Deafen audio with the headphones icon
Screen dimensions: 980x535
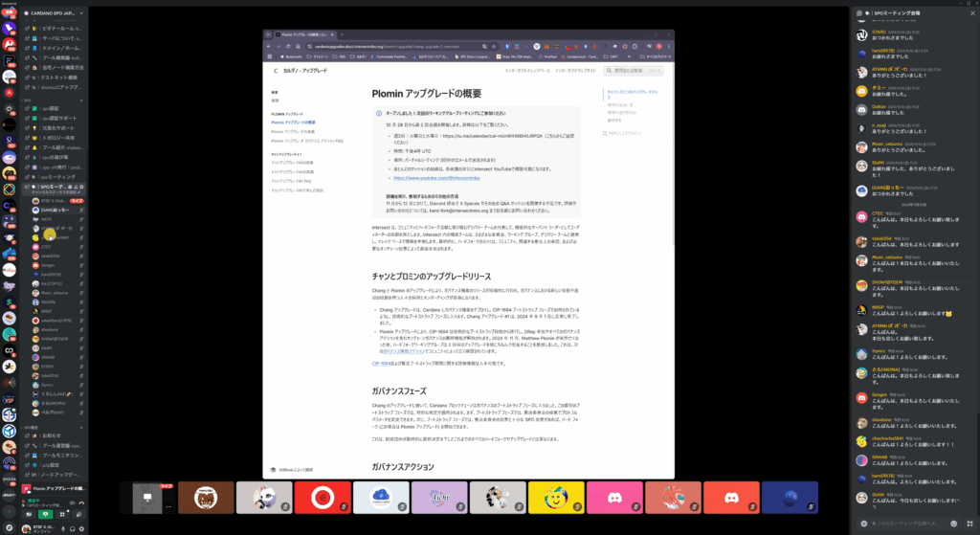pos(73,528)
